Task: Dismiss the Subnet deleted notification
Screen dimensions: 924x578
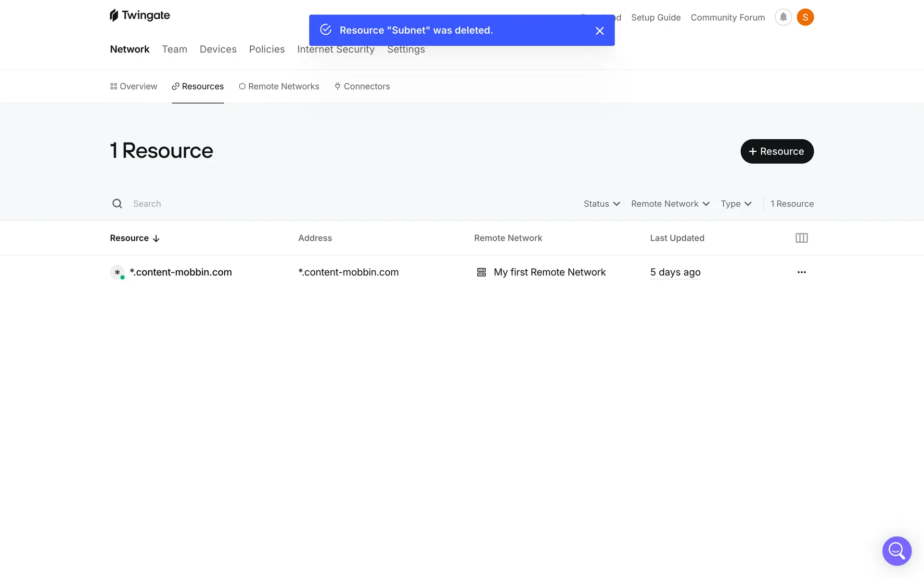Action: pos(599,31)
